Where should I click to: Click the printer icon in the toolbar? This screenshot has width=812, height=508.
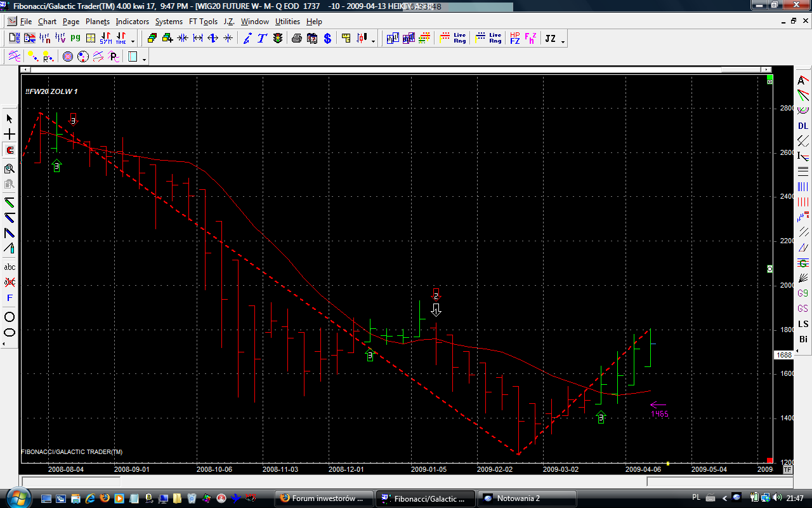(x=297, y=39)
